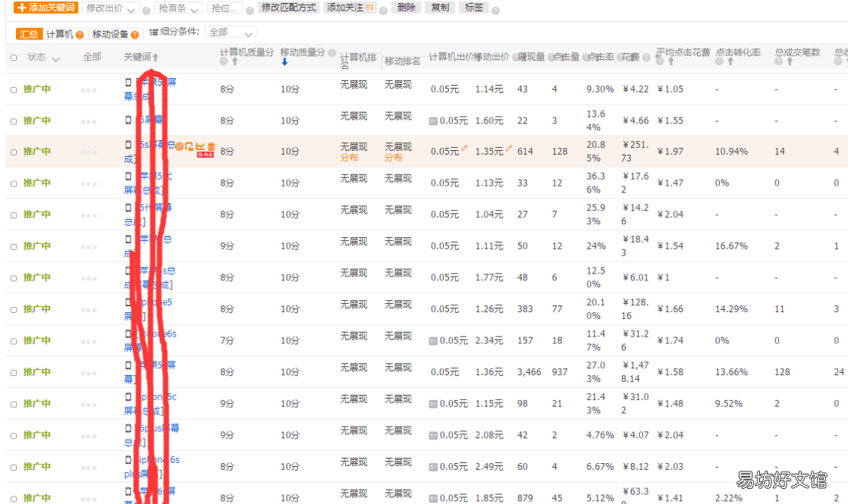Viewport: 848px width, 504px height.
Task: Click the 移动排名 column header
Action: coord(402,61)
